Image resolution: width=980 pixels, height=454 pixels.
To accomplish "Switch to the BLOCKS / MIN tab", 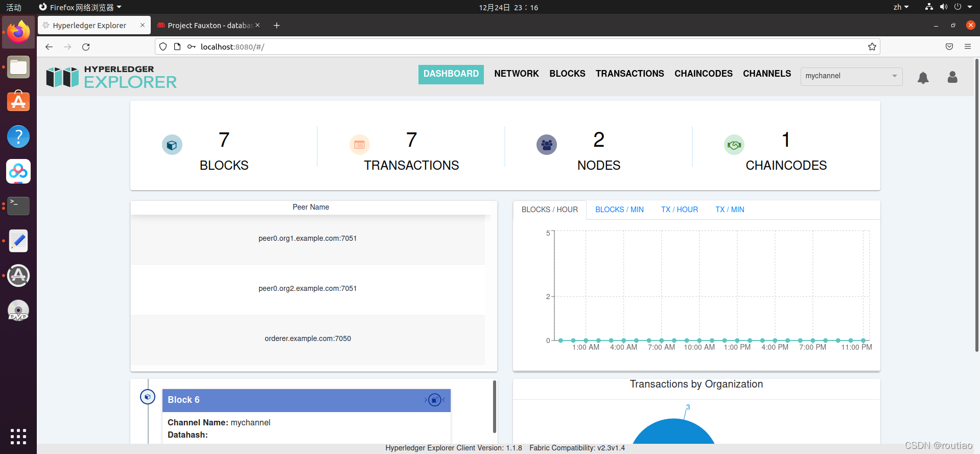I will click(x=619, y=210).
